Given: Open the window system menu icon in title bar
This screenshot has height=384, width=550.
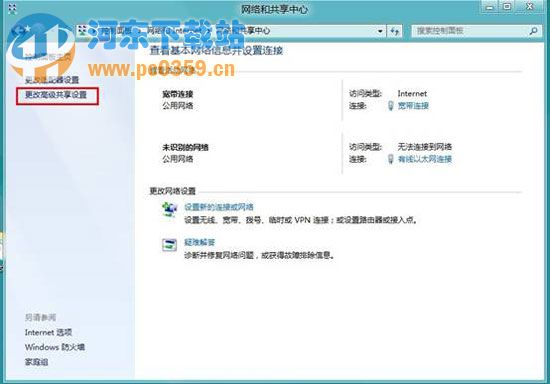Looking at the screenshot, I should tap(12, 9).
